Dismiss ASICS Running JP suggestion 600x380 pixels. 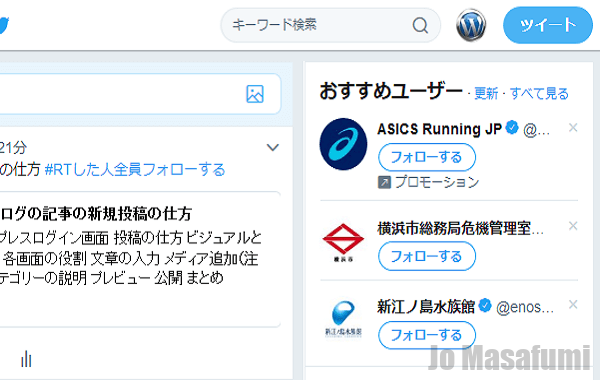[573, 128]
